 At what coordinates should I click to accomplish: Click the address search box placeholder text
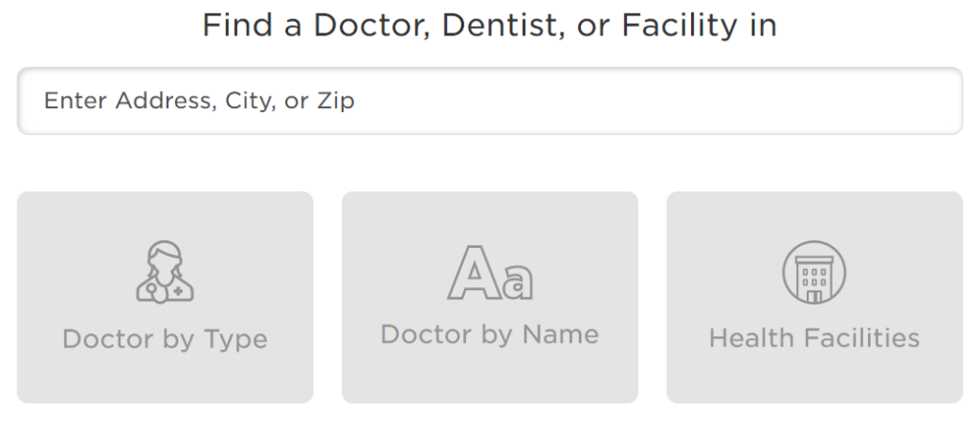coord(199,101)
